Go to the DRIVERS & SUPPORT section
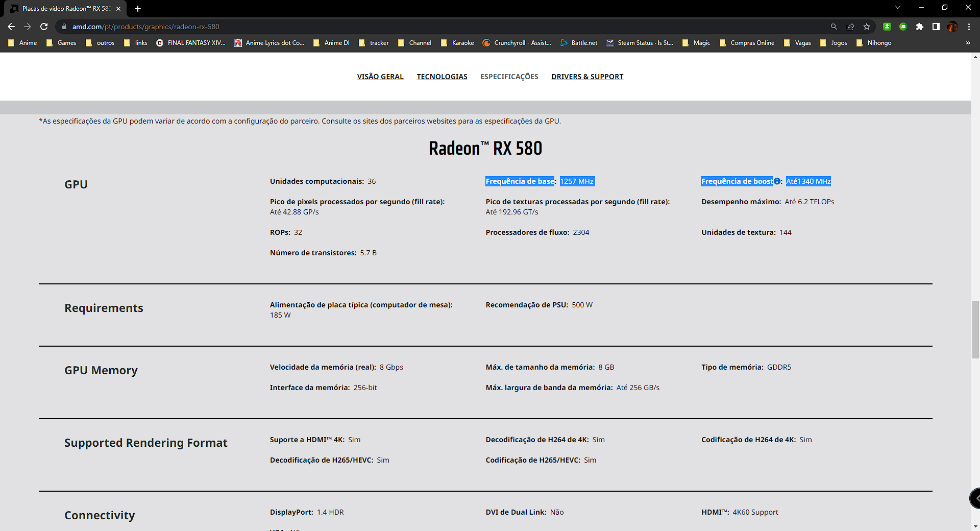Screen dimensions: 980x531 click(x=587, y=77)
